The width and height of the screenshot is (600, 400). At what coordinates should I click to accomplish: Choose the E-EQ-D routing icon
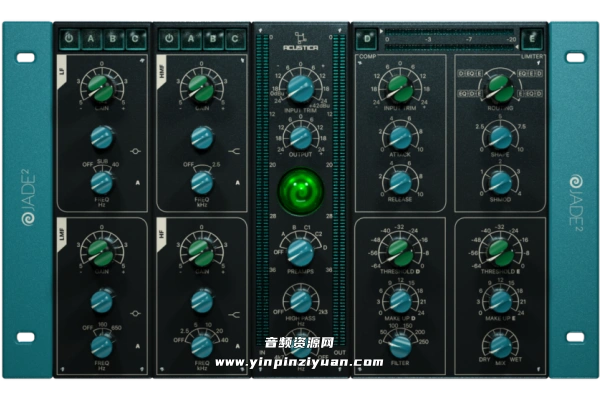[x=530, y=93]
